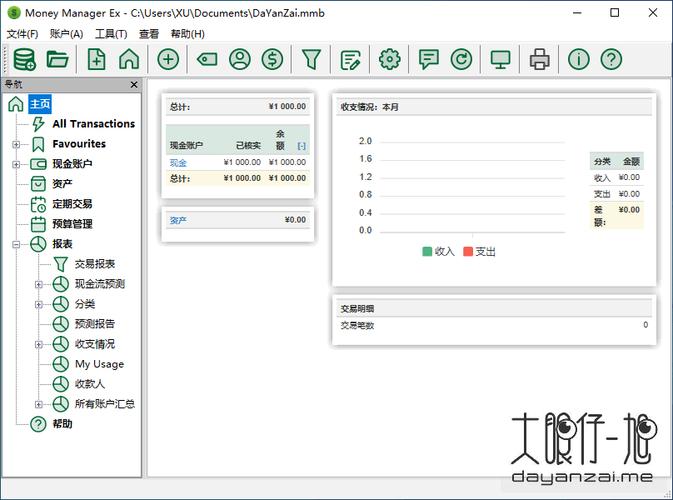Image resolution: width=673 pixels, height=500 pixels.
Task: Click the transaction filter funnel toolbar icon
Action: [x=312, y=59]
